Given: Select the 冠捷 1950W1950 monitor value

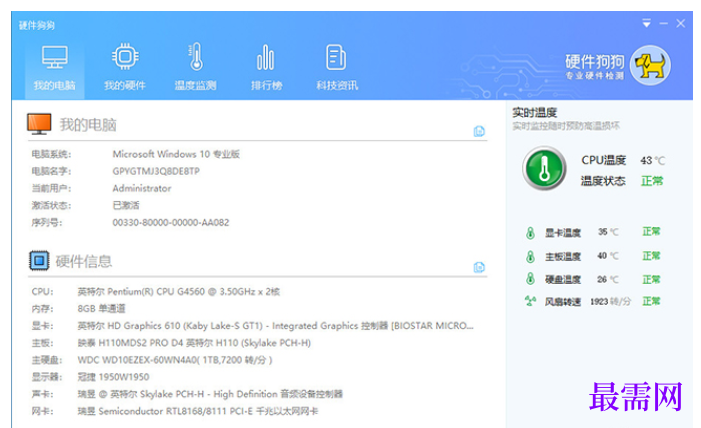Looking at the screenshot, I should coord(114,377).
